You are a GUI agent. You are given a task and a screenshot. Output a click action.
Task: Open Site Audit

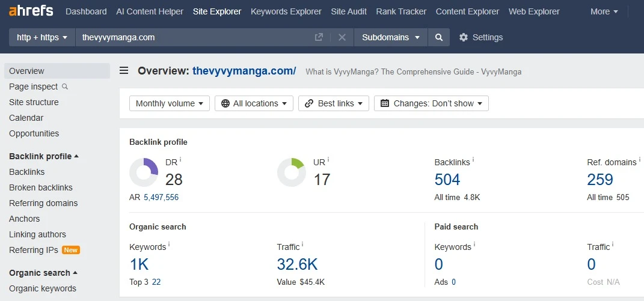349,11
